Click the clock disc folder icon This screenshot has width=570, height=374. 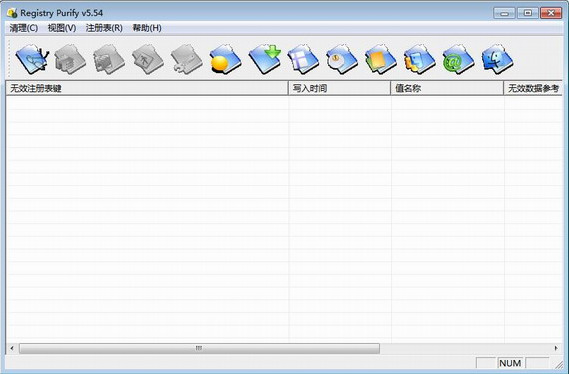(342, 59)
